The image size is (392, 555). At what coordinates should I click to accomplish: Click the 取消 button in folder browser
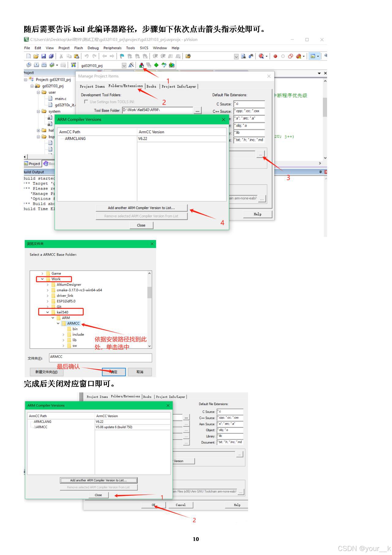point(140,372)
